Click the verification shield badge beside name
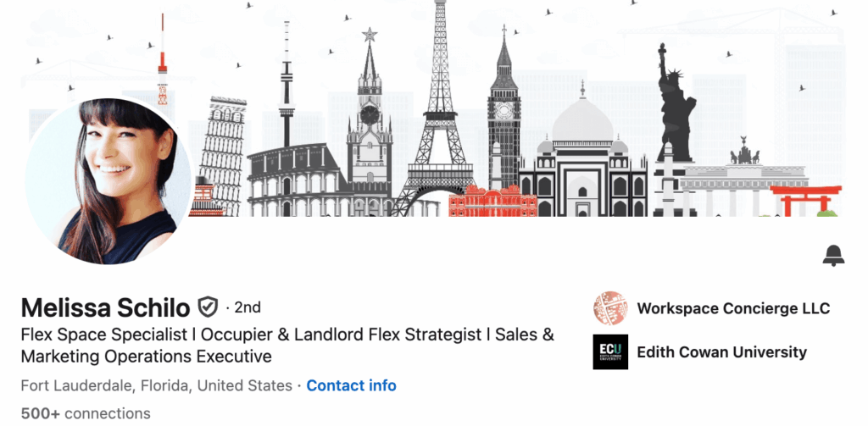 coord(209,307)
